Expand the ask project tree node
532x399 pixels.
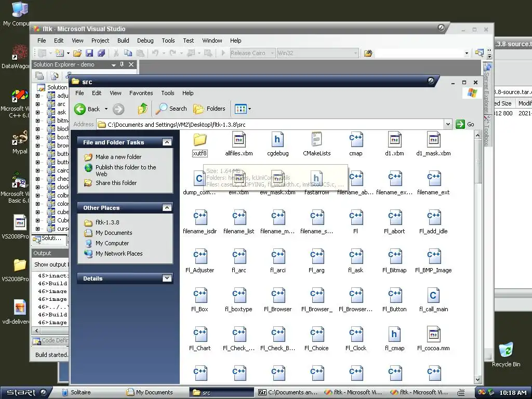[37, 112]
